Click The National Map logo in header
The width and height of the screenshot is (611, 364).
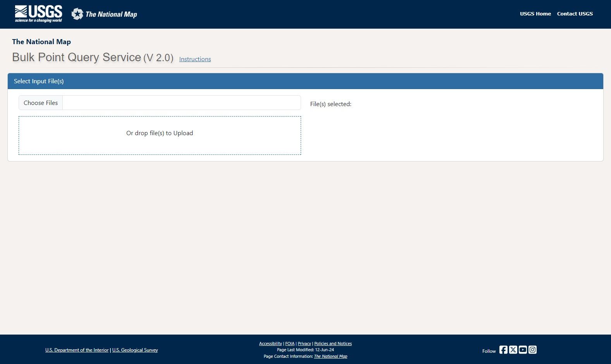104,14
